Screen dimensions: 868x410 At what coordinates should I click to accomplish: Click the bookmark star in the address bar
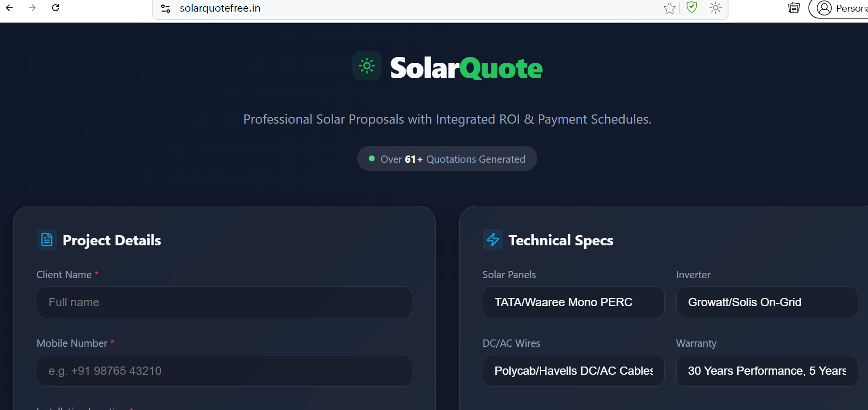(669, 8)
